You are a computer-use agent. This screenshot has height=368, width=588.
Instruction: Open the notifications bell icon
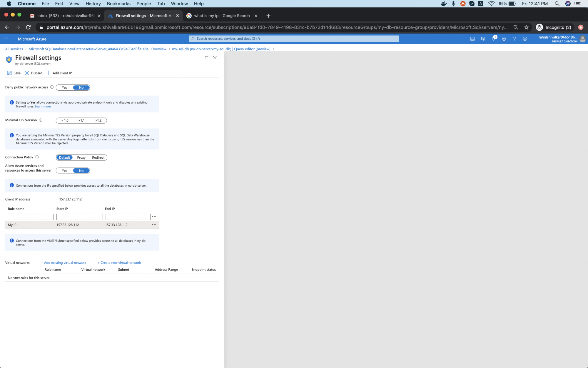pyautogui.click(x=493, y=39)
